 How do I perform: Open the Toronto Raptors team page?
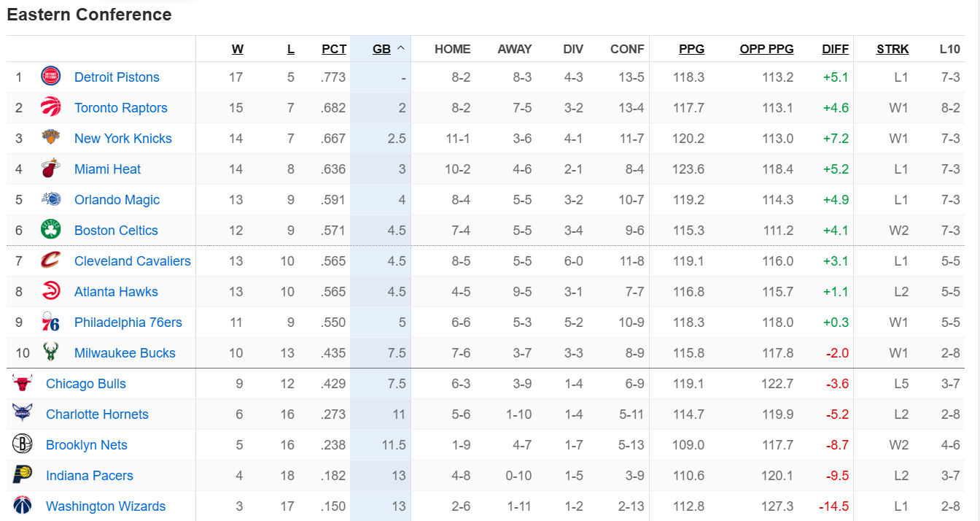(120, 107)
